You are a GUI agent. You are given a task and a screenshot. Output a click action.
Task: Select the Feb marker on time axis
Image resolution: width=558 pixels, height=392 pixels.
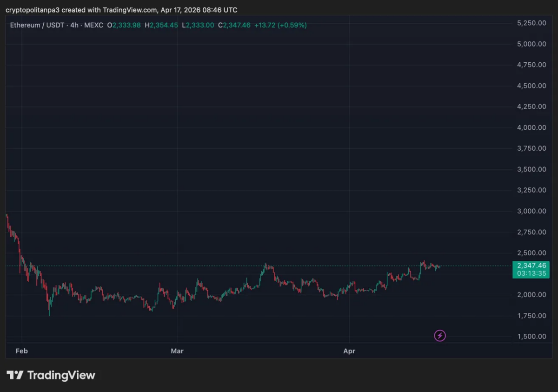tap(21, 351)
